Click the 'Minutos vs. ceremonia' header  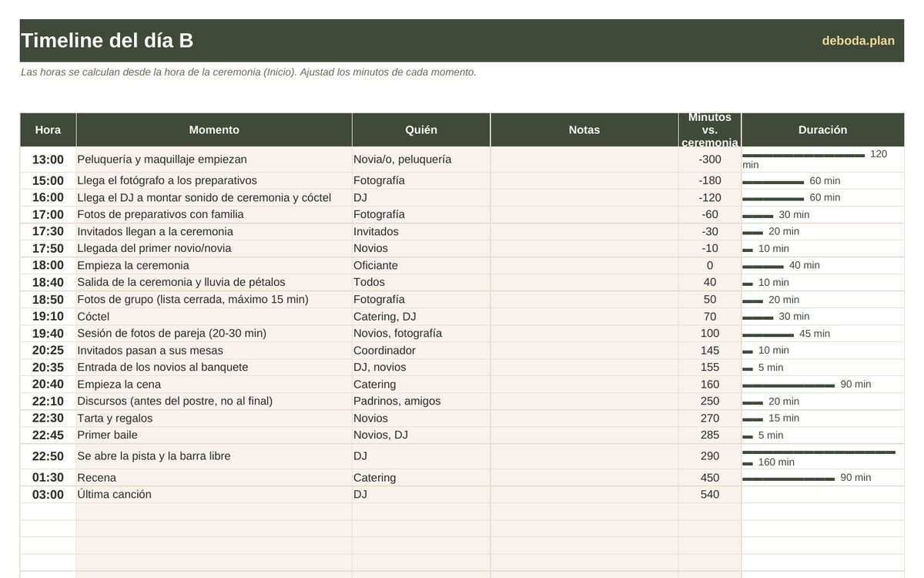(x=710, y=129)
